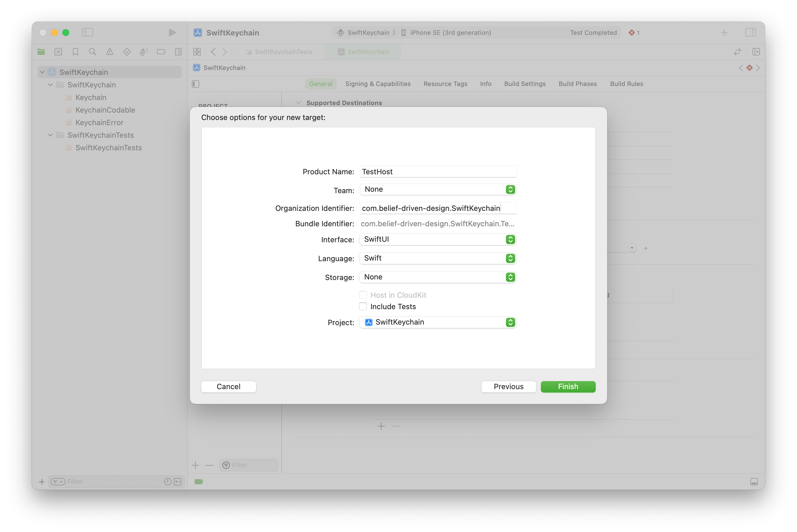This screenshot has height=532, width=797.
Task: Collapse the SwiftKeychainTests folder group
Action: [x=50, y=135]
